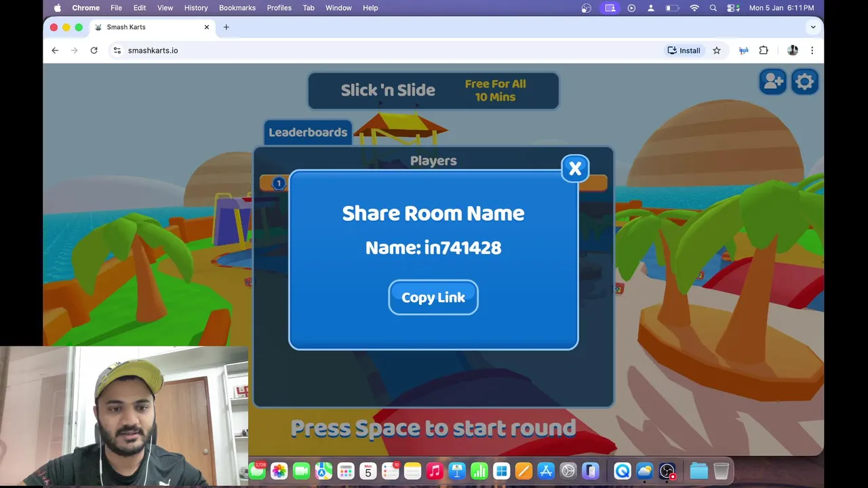Click the screen sharing menu bar icon
Screen dimensions: 868x488
(x=610, y=8)
